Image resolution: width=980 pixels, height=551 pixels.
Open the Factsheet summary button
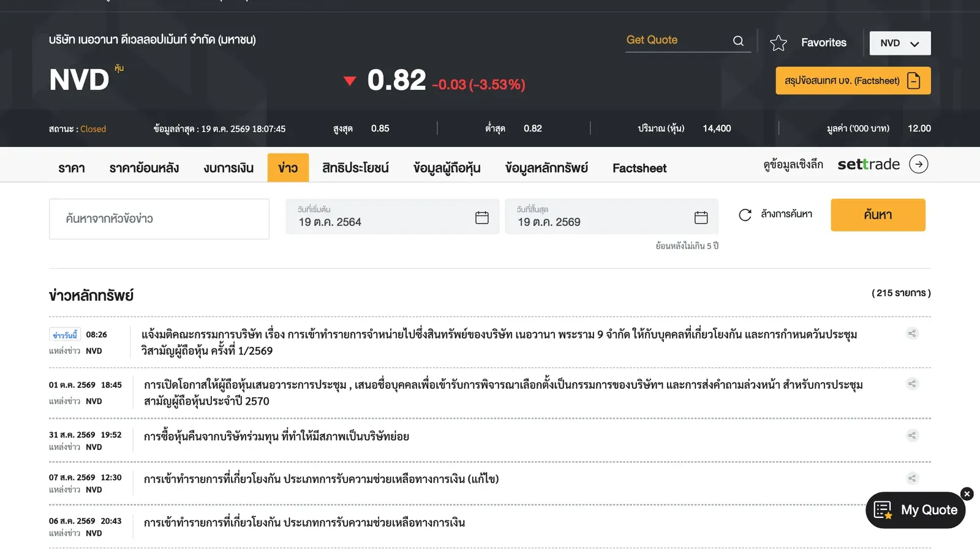point(853,81)
